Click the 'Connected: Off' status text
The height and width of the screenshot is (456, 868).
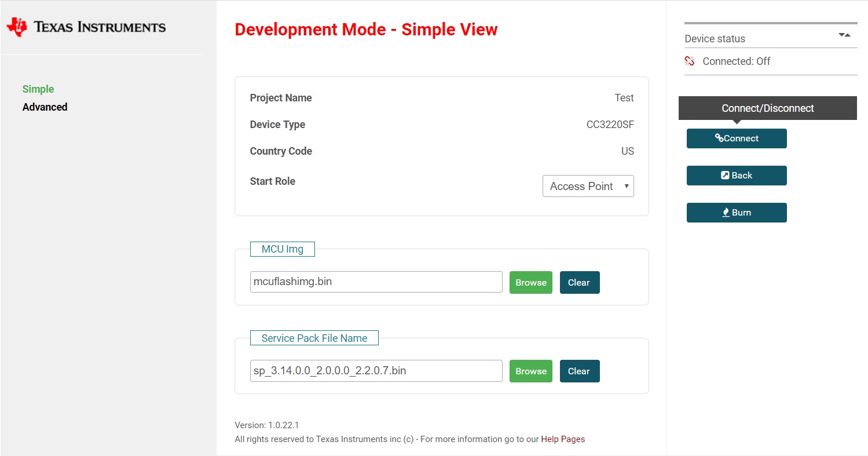pyautogui.click(x=736, y=61)
